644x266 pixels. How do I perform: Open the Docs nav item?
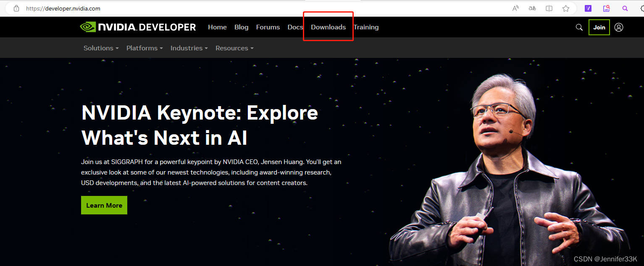[295, 27]
